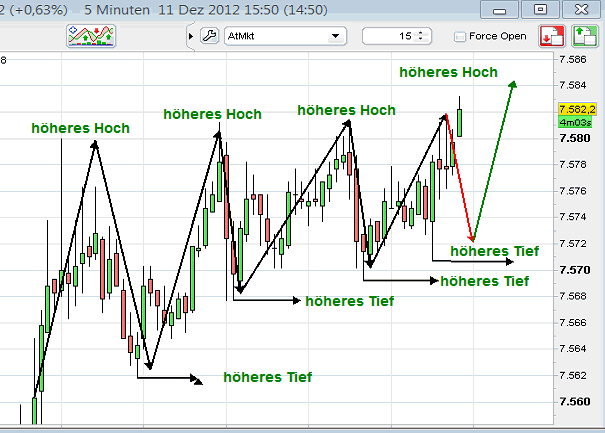Increase quantity with stepper up arrow
This screenshot has height=433, width=605.
click(421, 32)
